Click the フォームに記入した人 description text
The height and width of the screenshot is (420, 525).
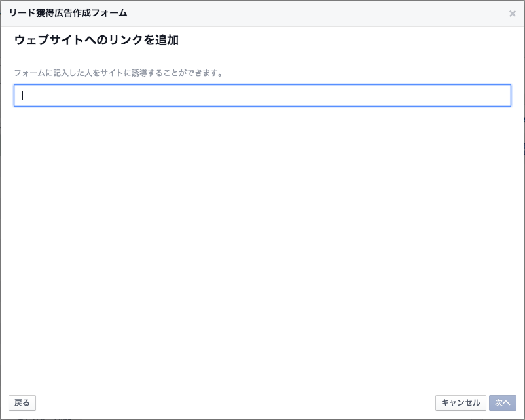(118, 73)
